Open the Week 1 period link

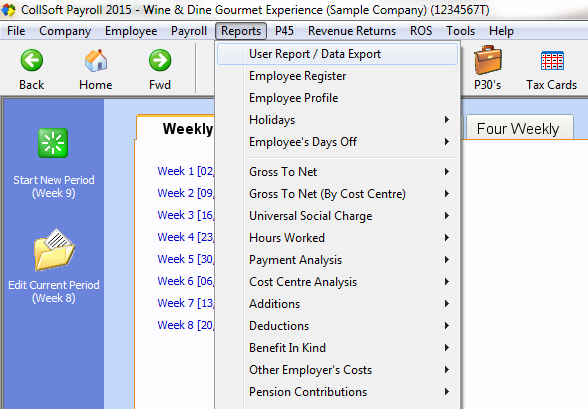point(186,171)
